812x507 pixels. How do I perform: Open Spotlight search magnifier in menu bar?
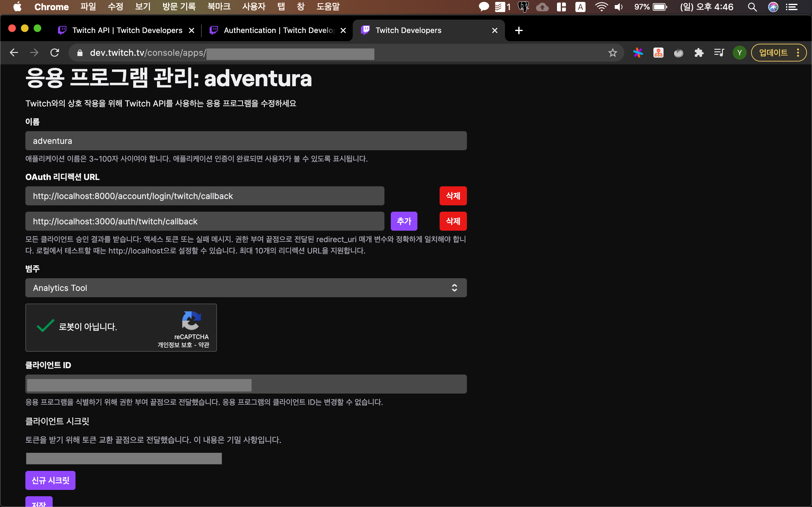[x=752, y=7]
